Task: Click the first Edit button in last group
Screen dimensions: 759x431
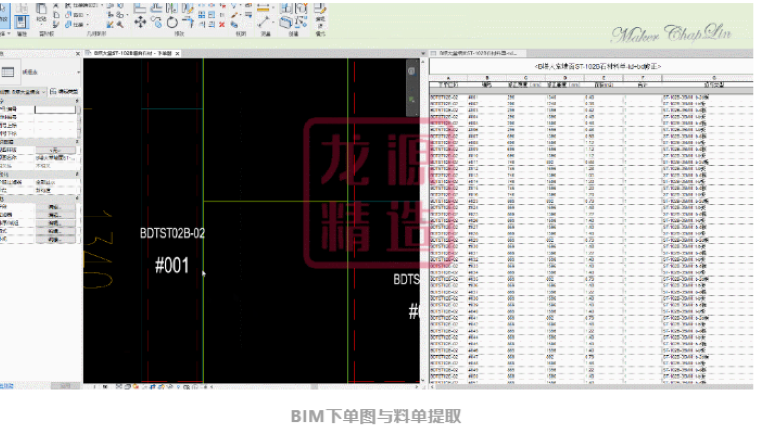Action: click(54, 207)
